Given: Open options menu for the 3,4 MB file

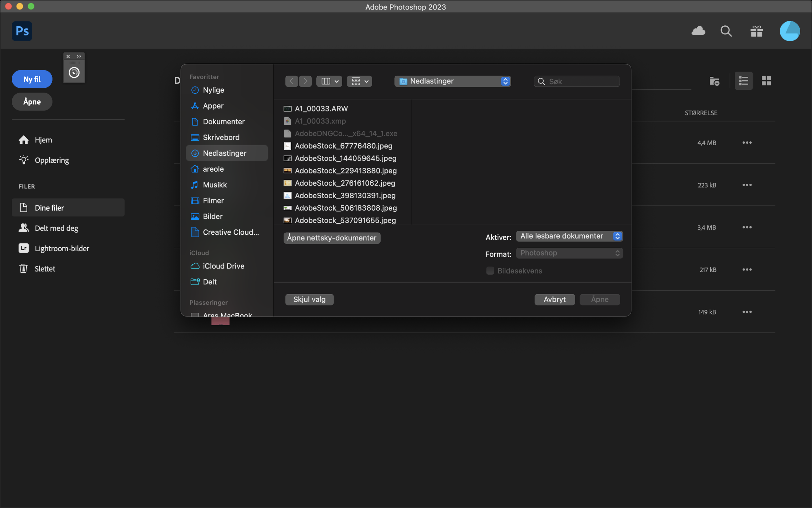Looking at the screenshot, I should pyautogui.click(x=747, y=228).
